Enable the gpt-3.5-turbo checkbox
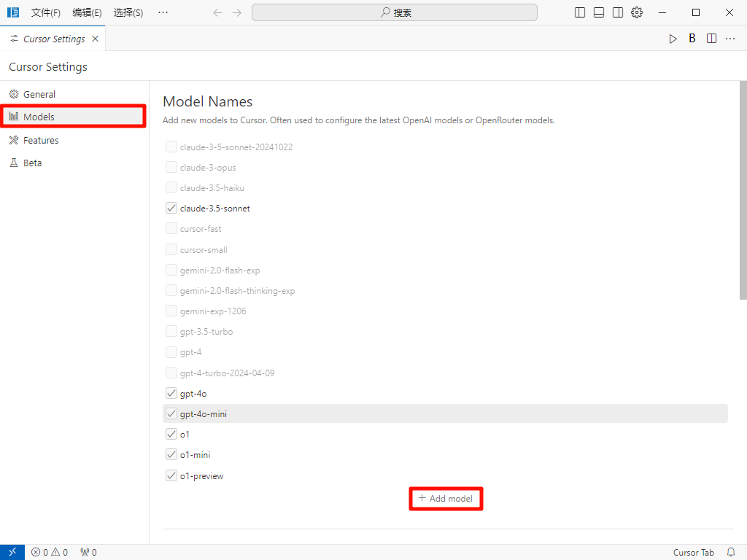This screenshot has width=747, height=560. tap(171, 332)
